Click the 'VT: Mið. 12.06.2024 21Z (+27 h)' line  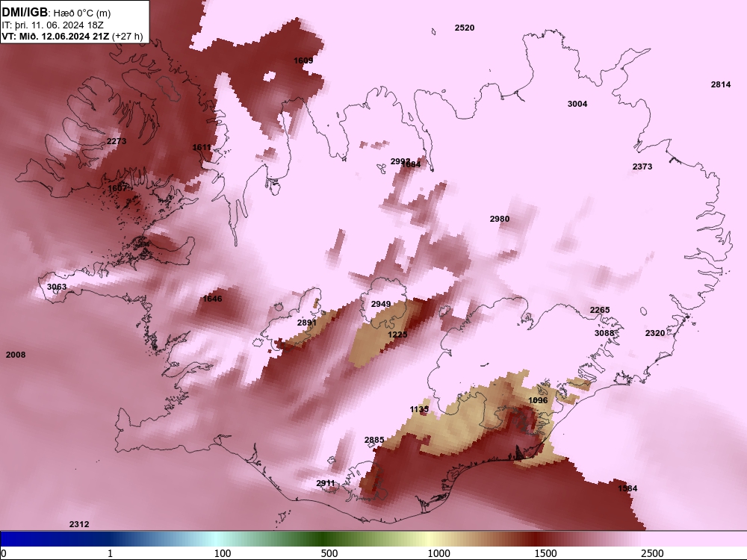pos(72,36)
